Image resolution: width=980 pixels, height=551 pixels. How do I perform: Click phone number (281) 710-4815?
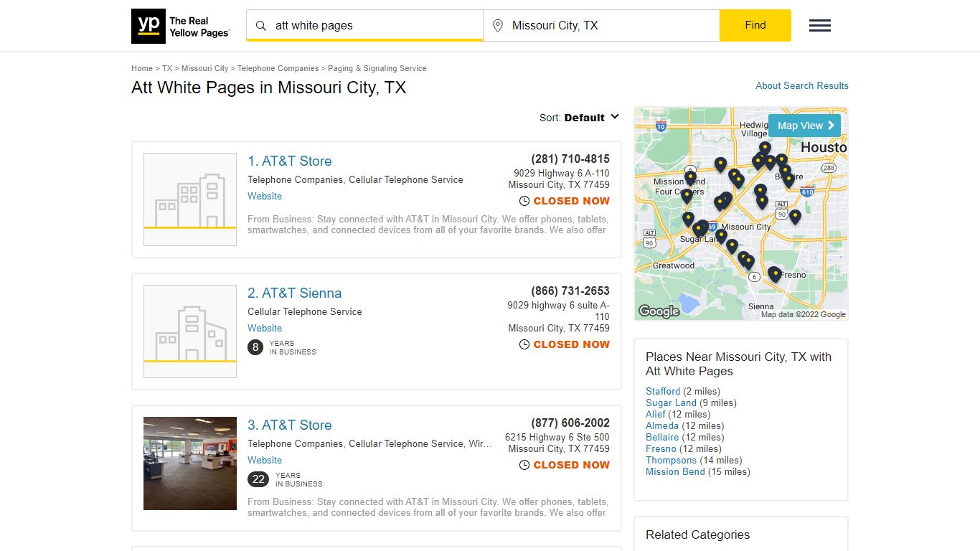[570, 159]
